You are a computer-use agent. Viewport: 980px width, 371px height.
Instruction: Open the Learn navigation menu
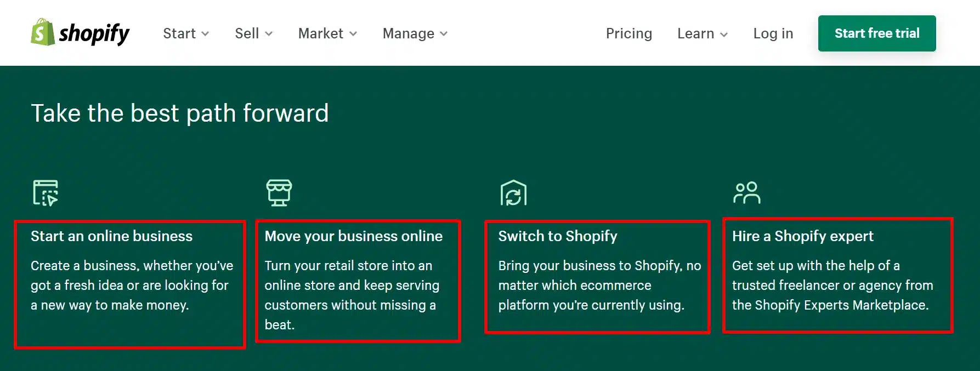pyautogui.click(x=703, y=33)
